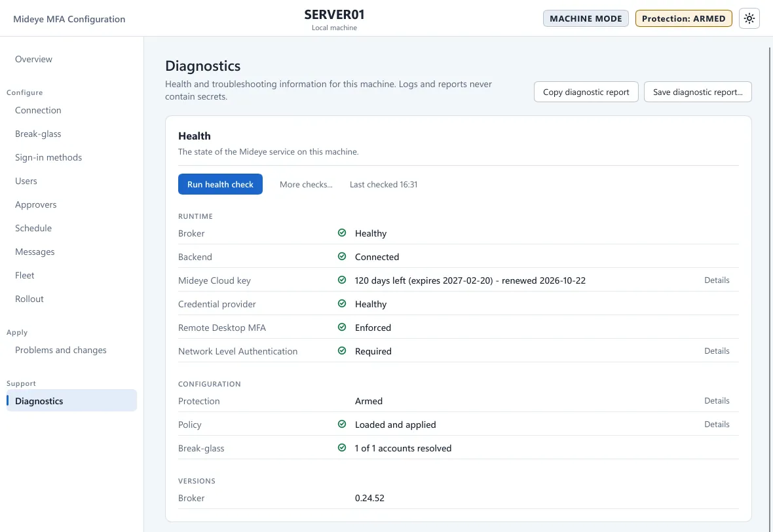The image size is (773, 532).
Task: Open Details for Policy row
Action: click(716, 425)
